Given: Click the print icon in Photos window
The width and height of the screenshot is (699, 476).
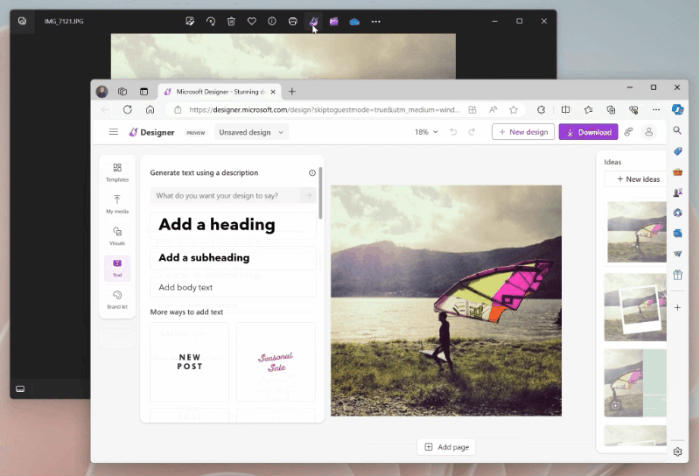Looking at the screenshot, I should point(293,21).
